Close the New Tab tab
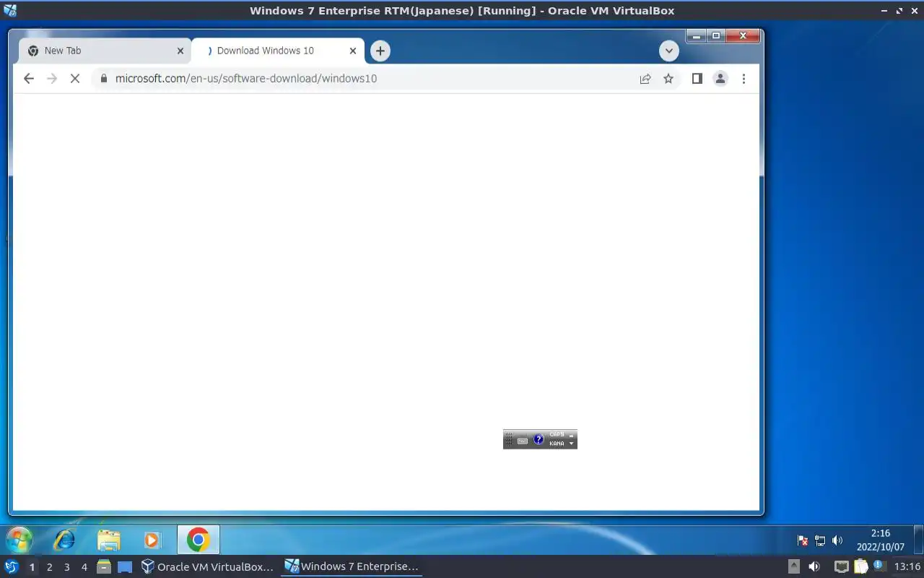The image size is (924, 578). click(180, 51)
